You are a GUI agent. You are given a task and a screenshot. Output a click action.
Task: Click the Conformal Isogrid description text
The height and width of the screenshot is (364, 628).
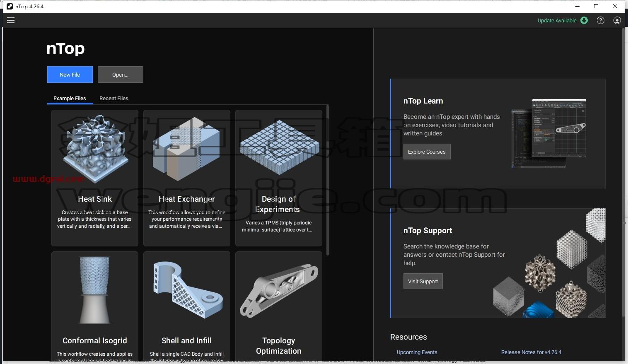94,357
